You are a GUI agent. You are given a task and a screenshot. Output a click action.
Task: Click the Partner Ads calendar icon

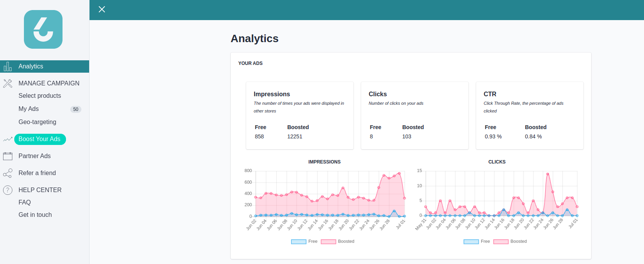[8, 156]
